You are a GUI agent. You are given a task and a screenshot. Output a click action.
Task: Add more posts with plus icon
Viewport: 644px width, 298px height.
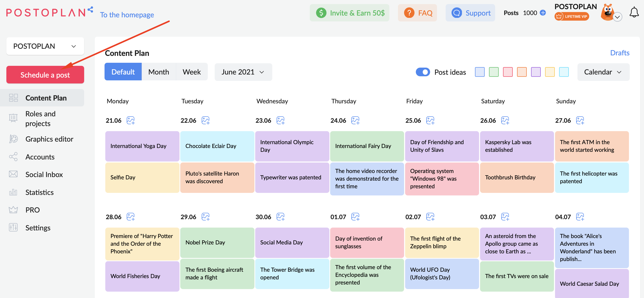(543, 13)
